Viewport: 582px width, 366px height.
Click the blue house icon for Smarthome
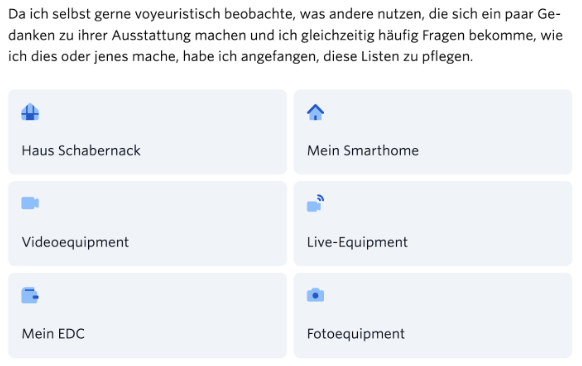pos(315,112)
